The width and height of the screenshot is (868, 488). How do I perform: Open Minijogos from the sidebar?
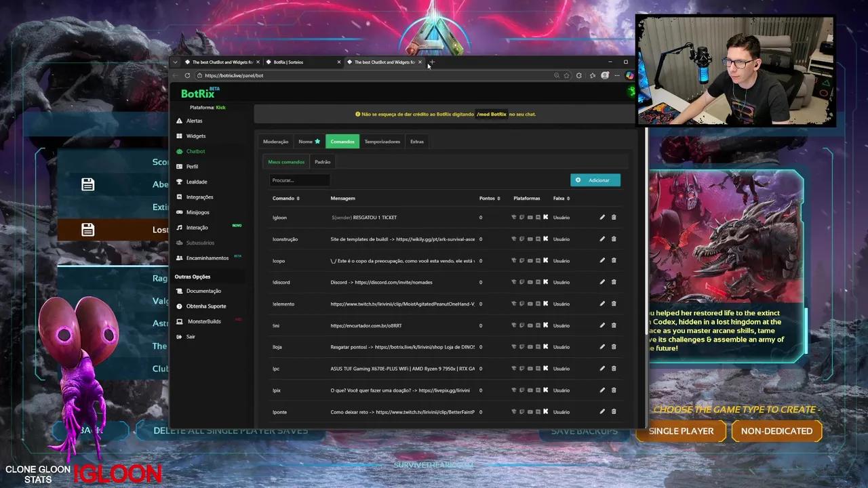click(197, 212)
